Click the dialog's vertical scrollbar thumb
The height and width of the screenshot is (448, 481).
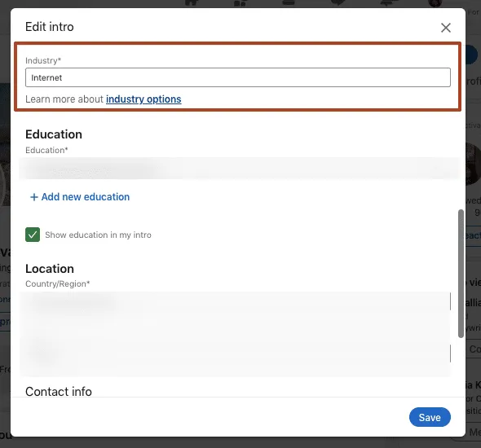[461, 274]
